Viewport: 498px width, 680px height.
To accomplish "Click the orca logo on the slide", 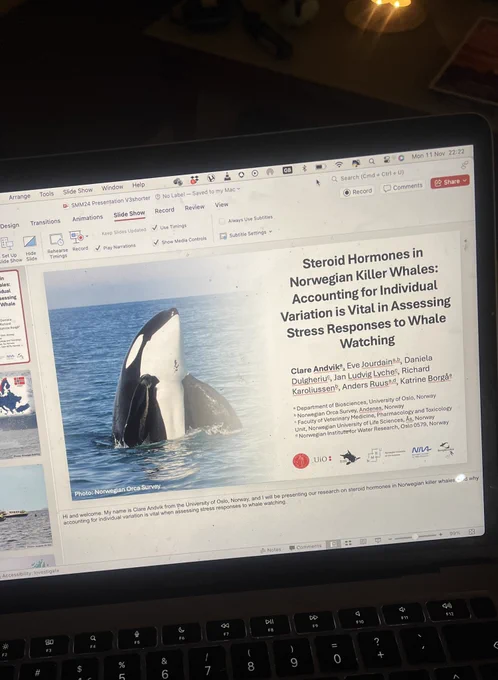I will tap(350, 457).
